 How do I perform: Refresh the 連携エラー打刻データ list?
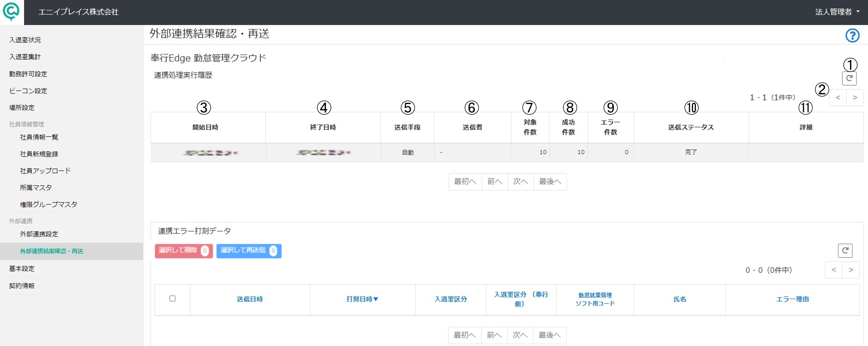coord(845,251)
